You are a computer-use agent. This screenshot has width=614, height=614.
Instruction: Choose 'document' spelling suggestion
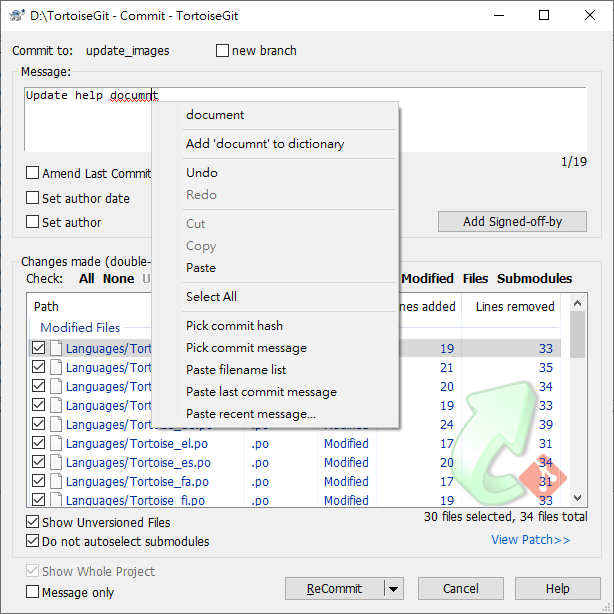[x=215, y=115]
